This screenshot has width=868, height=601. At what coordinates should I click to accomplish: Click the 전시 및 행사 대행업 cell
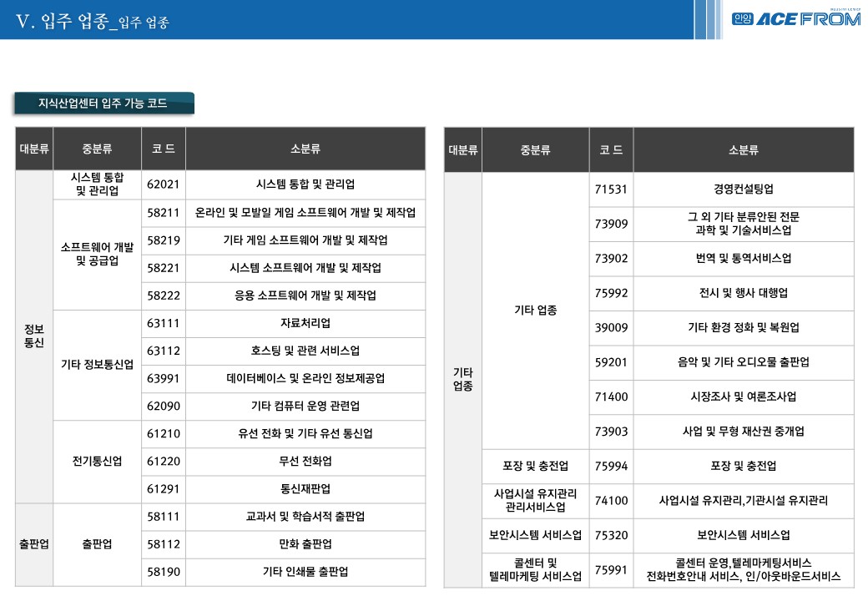coord(743,293)
